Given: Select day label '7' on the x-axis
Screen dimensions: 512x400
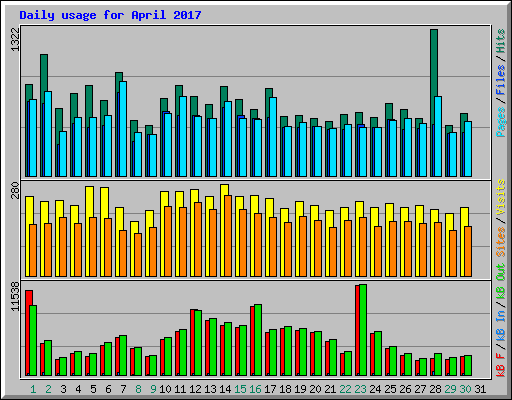Looking at the screenshot, I should pos(123,389).
